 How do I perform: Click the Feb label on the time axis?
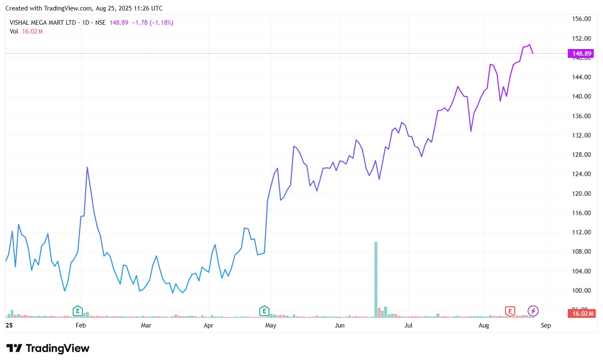pyautogui.click(x=81, y=325)
